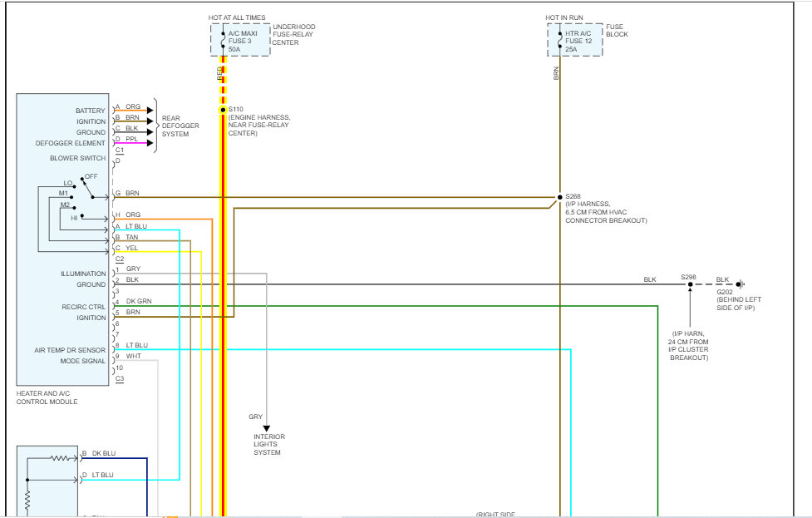The width and height of the screenshot is (812, 518).
Task: Click the ground symbol next to G202
Action: coord(741,284)
